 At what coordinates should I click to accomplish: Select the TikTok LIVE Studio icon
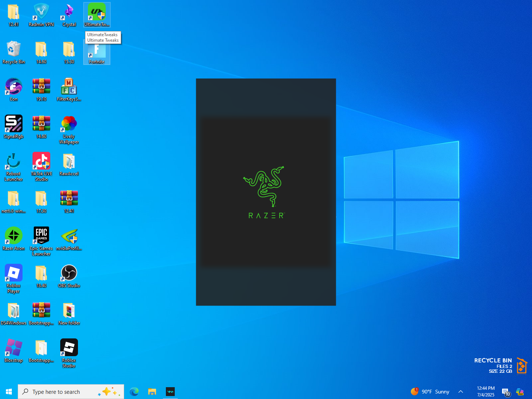41,167
